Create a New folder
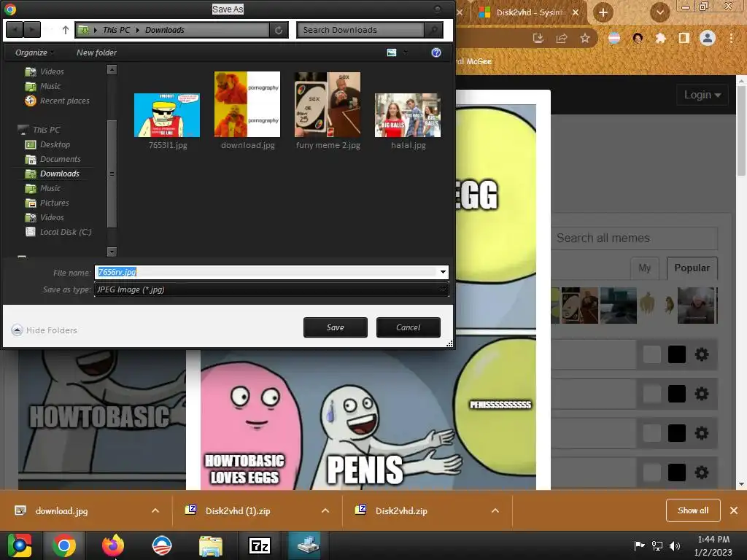The height and width of the screenshot is (560, 747). (x=97, y=52)
